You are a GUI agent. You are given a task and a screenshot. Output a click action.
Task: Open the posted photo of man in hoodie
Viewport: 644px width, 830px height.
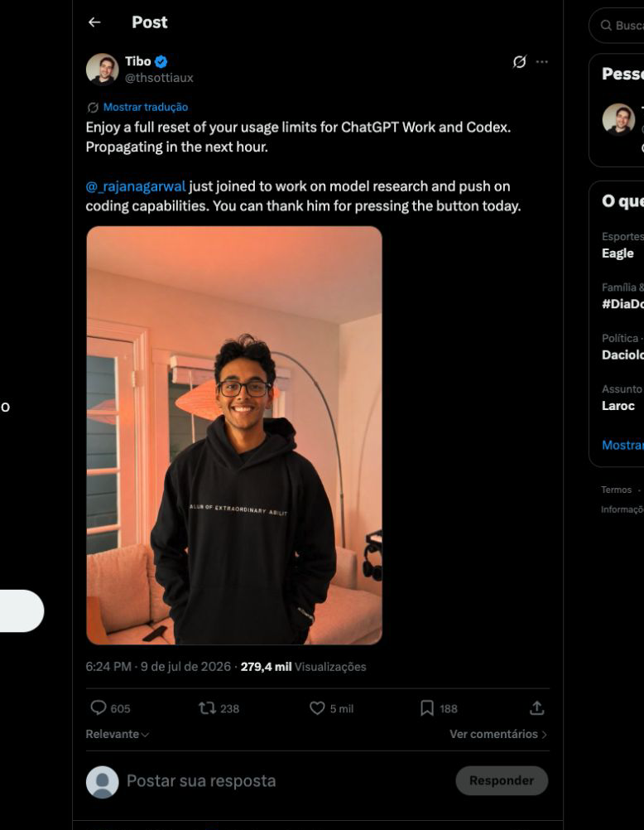coord(234,435)
